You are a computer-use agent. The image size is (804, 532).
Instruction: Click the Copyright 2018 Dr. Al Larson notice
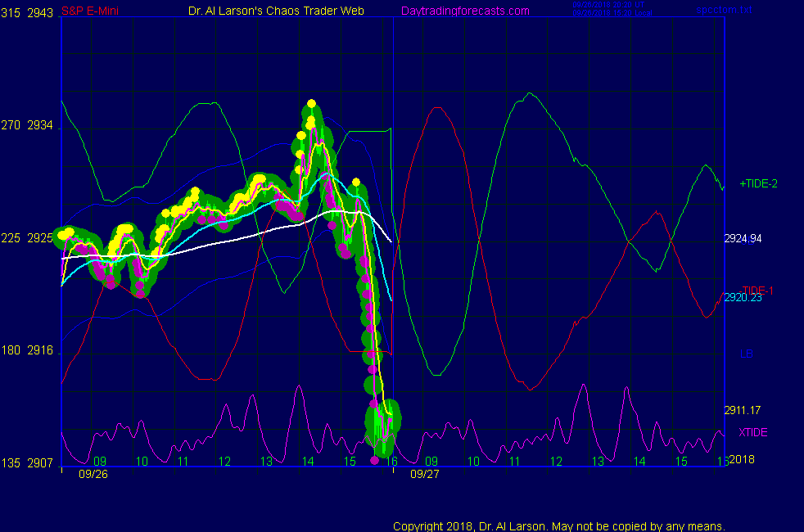coord(559,526)
